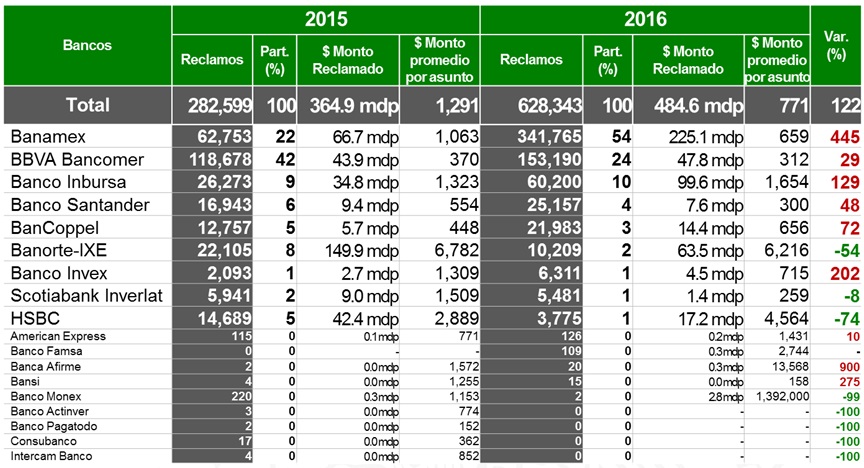Click BanCoppel 2016 amount 14.4 mdp

click(710, 228)
